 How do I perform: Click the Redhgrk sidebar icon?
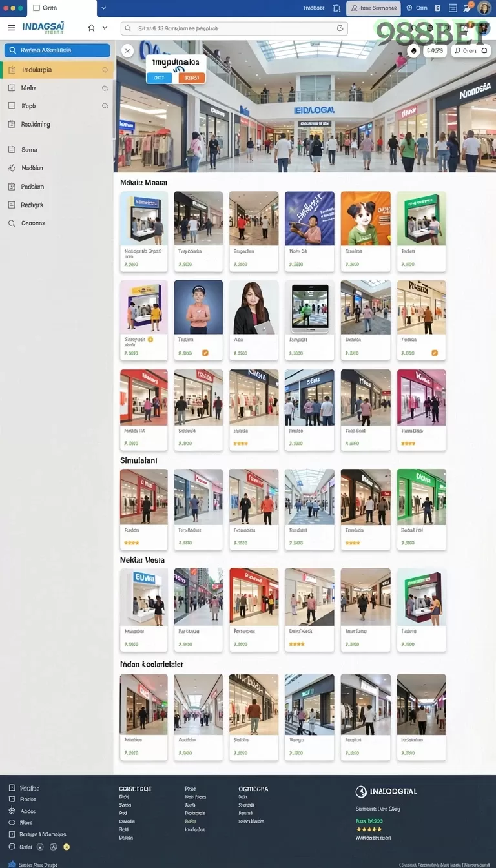click(11, 205)
